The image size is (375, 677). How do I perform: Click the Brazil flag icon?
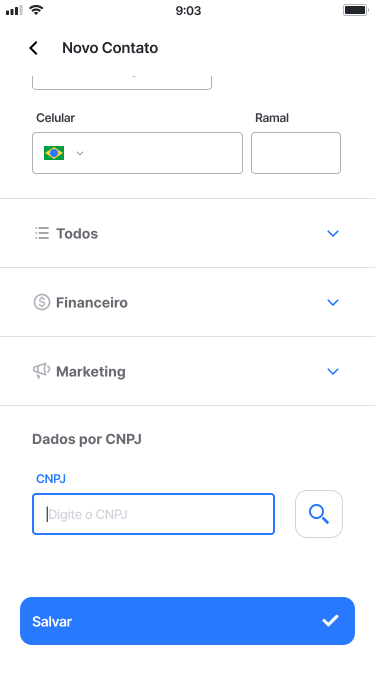[54, 153]
